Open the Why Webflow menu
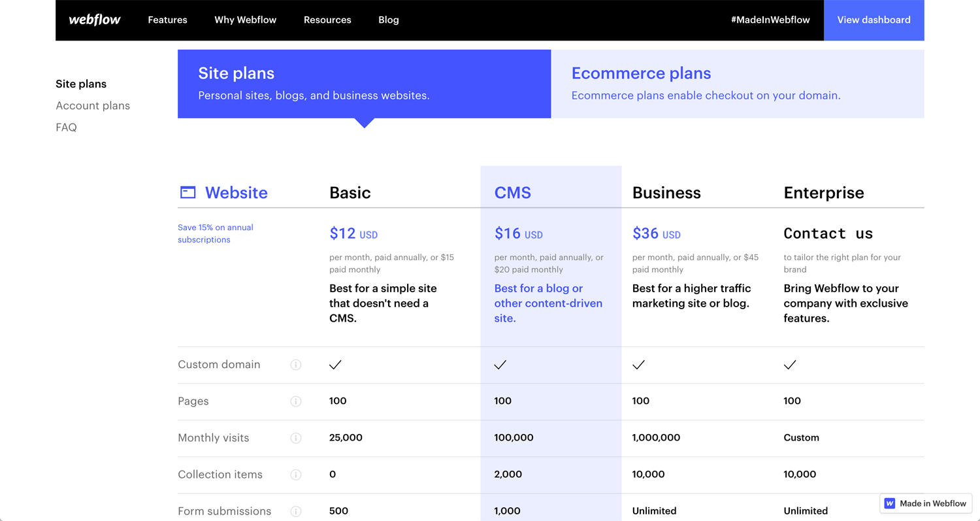The width and height of the screenshot is (980, 521). pyautogui.click(x=245, y=20)
